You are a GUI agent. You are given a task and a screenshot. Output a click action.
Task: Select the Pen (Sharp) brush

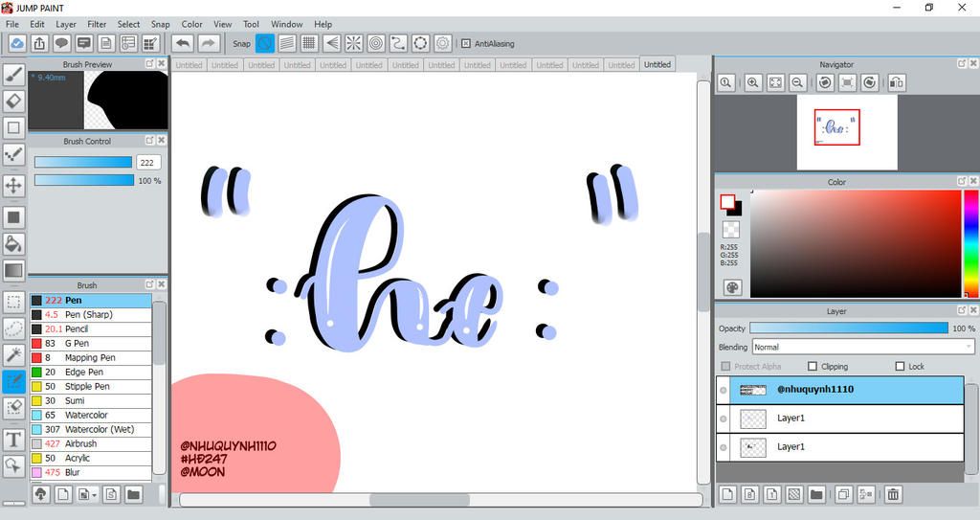[91, 315]
